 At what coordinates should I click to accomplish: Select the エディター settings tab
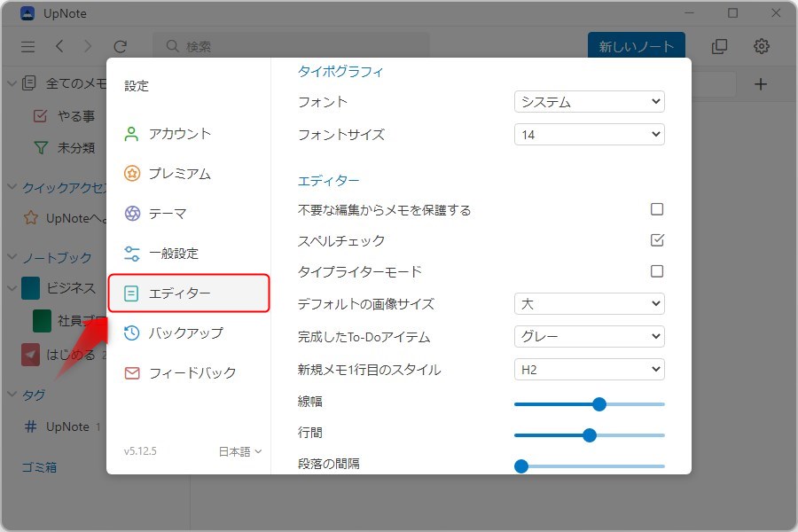pyautogui.click(x=189, y=293)
